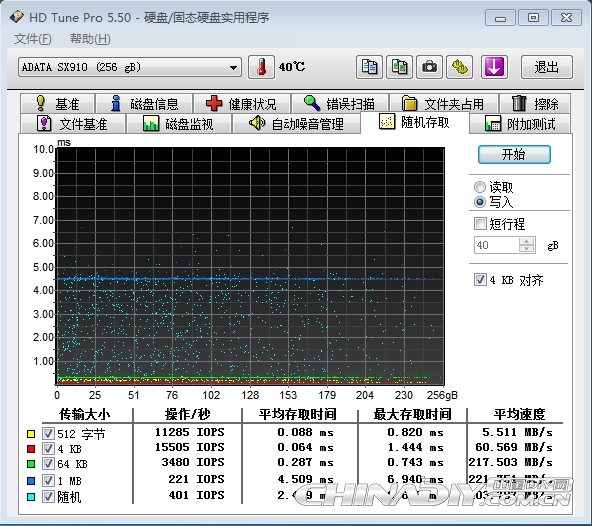Click the speaker 自动噪音管理 icon
Viewport: 592px width, 526px height.
(257, 123)
